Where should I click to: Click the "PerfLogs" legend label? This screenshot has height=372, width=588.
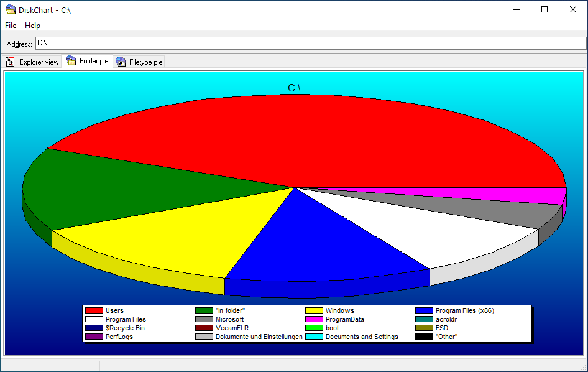pyautogui.click(x=119, y=337)
